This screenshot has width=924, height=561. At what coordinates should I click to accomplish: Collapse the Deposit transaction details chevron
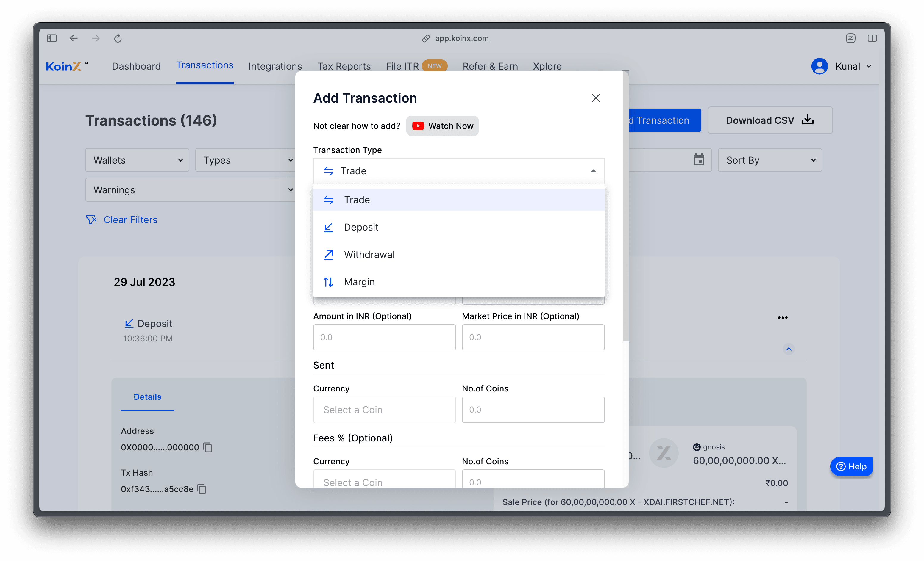pyautogui.click(x=789, y=349)
